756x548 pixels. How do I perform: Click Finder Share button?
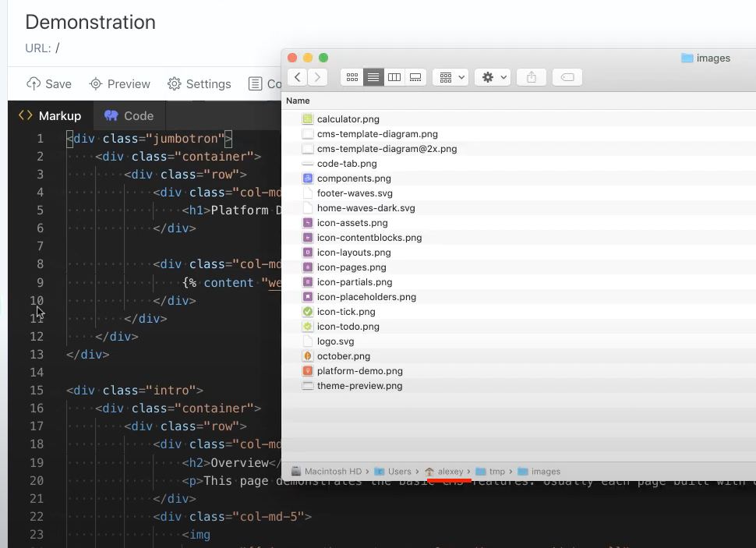tap(532, 77)
